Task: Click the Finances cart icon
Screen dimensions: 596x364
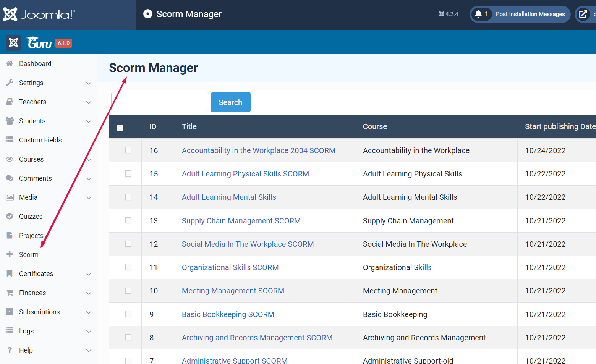Action: point(10,293)
